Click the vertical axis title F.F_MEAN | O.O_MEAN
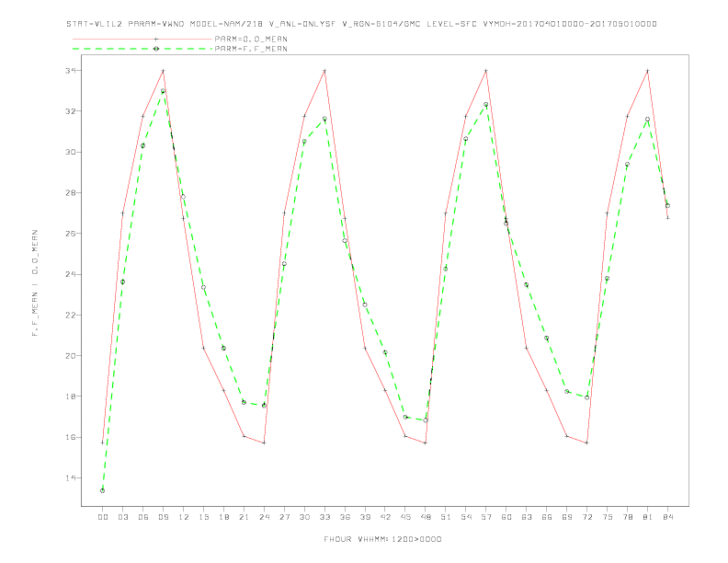The image size is (728, 563). coord(35,283)
